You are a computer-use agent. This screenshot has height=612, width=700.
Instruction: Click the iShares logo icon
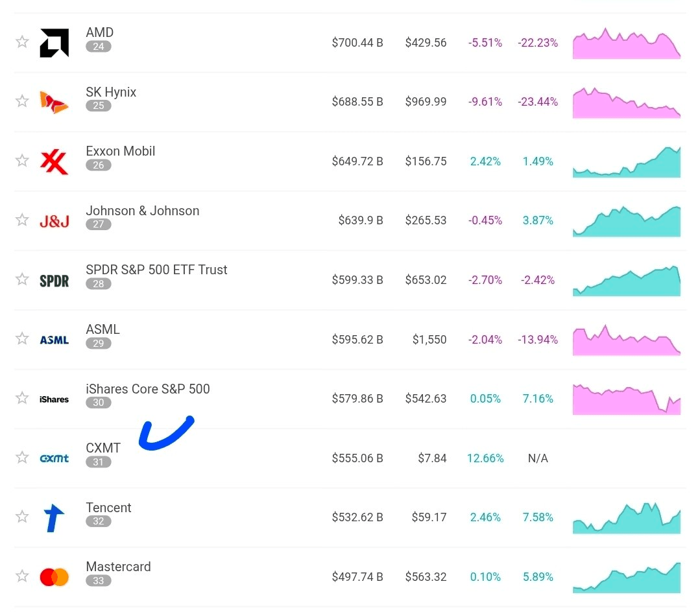[54, 399]
